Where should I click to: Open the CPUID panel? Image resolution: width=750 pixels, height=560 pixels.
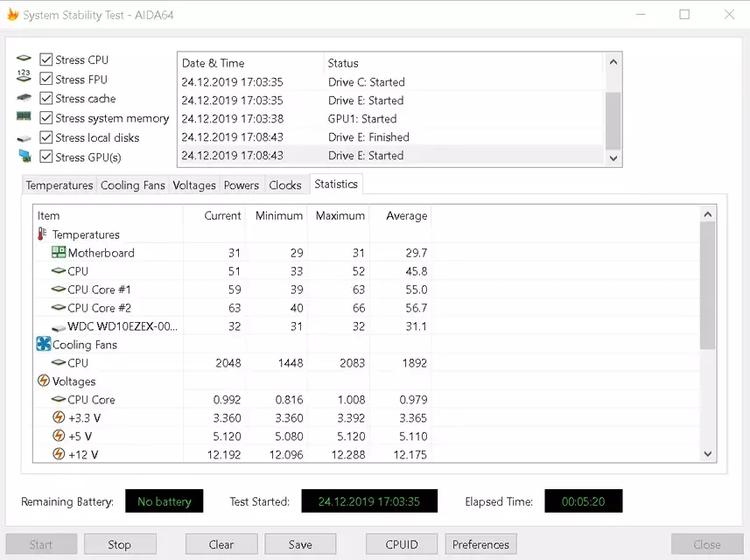click(402, 544)
